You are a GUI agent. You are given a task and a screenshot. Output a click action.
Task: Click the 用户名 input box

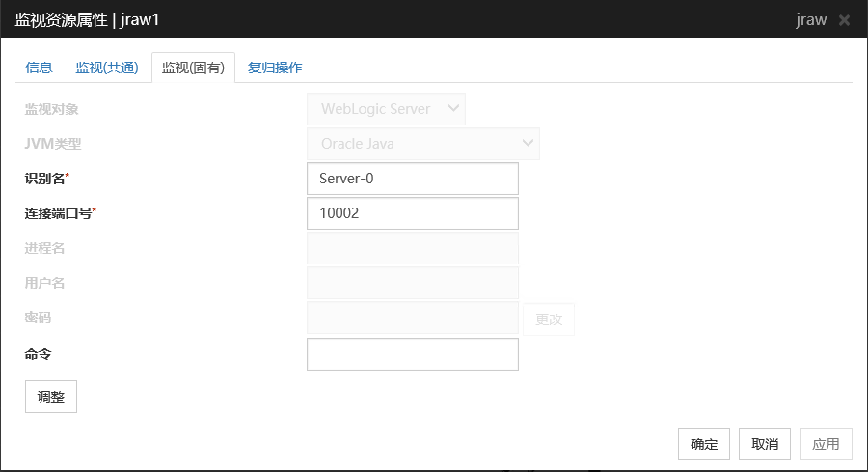pyautogui.click(x=412, y=283)
